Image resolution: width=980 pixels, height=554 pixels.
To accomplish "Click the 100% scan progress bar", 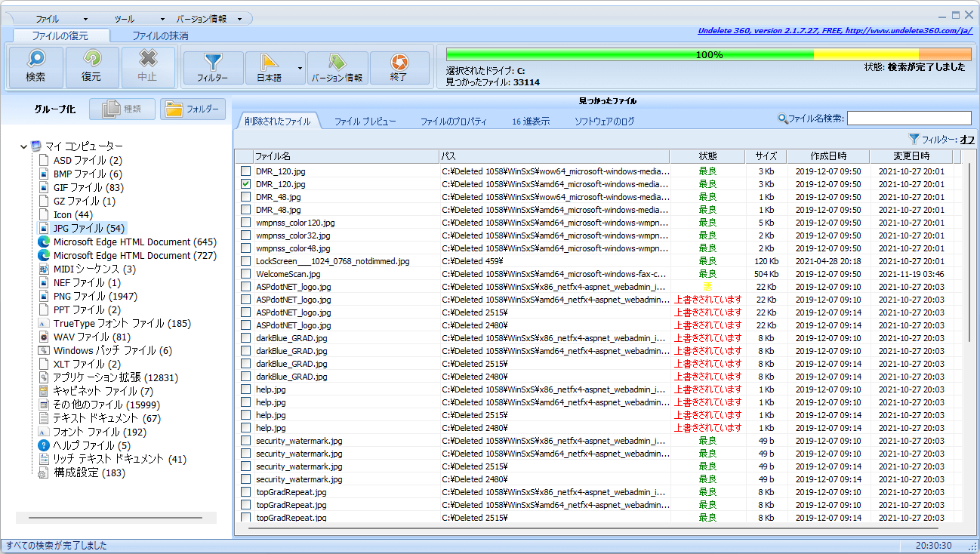I will coord(708,54).
